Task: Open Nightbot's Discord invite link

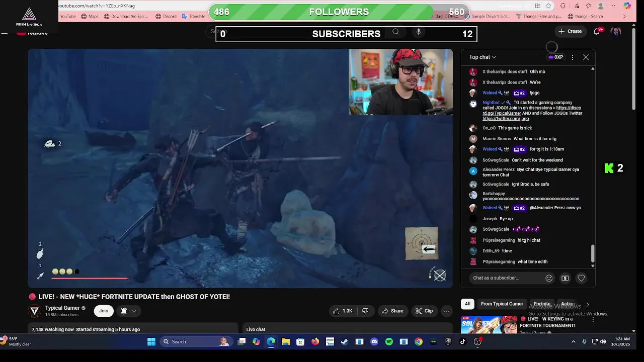Action: pyautogui.click(x=532, y=111)
